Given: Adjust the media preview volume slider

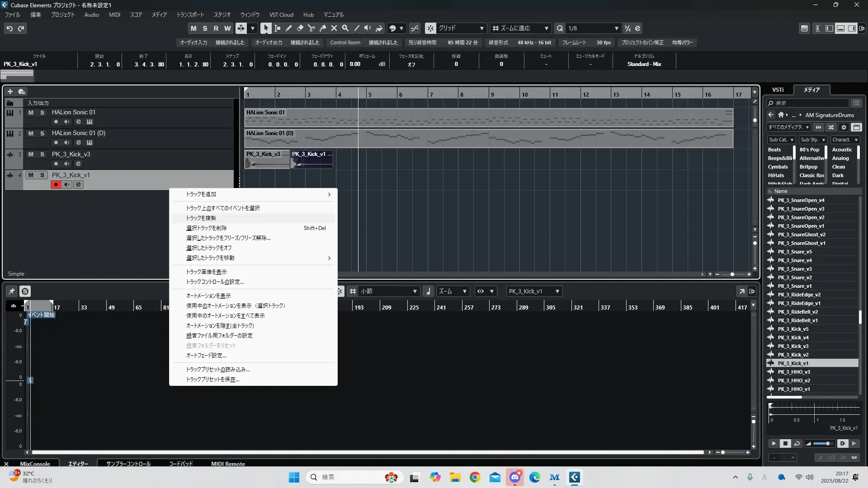Looking at the screenshot, I should click(827, 443).
